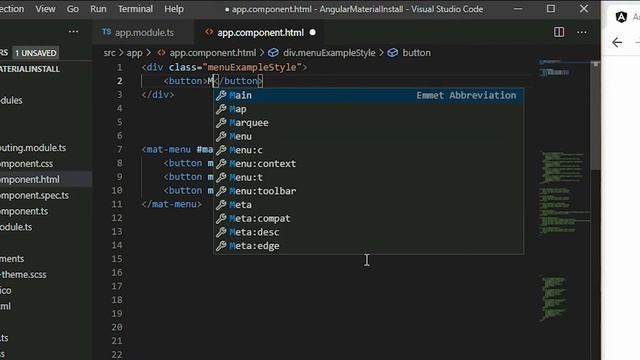
Task: Switch to the app.module.ts tab
Action: (x=144, y=32)
